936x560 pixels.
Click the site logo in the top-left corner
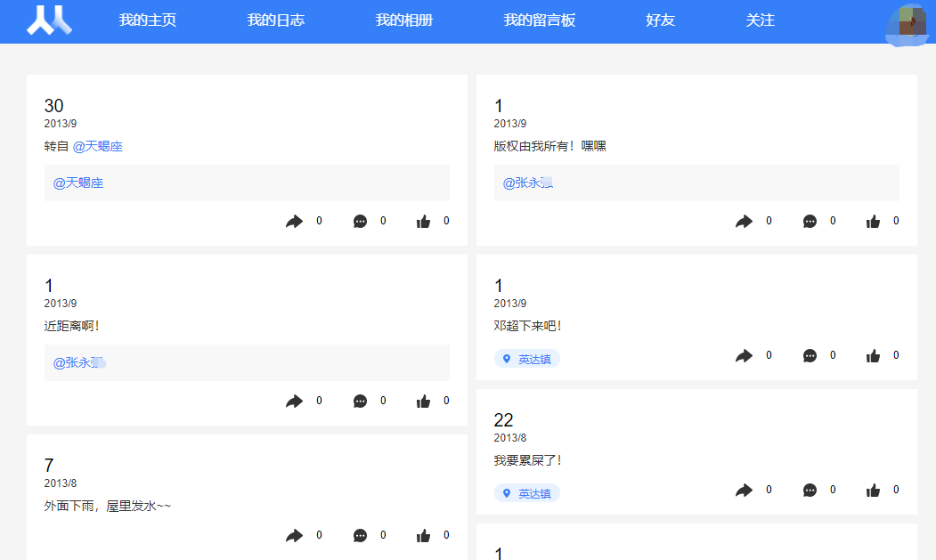(x=49, y=20)
